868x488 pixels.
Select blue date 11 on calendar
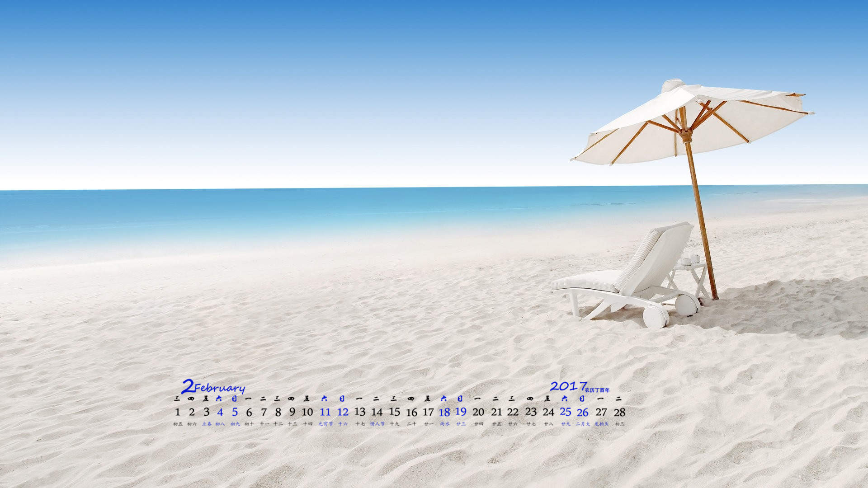325,412
